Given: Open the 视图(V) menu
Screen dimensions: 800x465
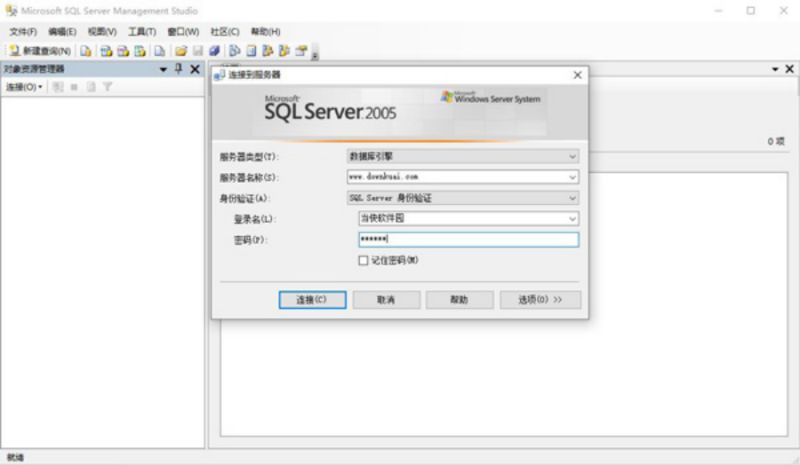Looking at the screenshot, I should (102, 32).
